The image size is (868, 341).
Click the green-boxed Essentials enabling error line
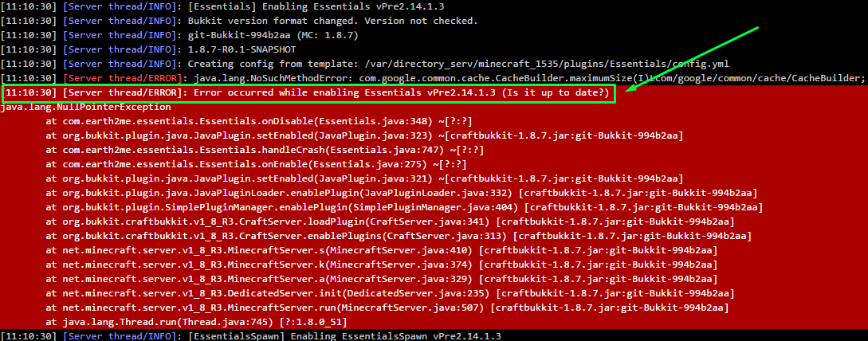[309, 93]
